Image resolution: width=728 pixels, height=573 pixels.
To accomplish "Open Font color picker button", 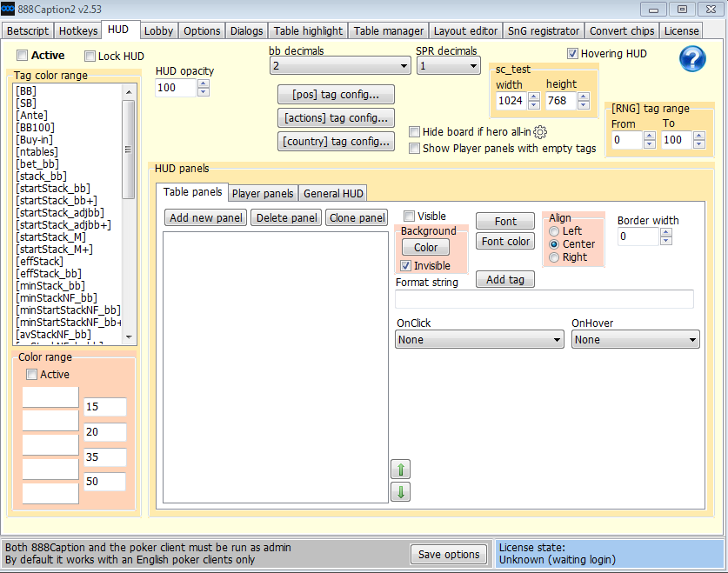I will coord(505,241).
